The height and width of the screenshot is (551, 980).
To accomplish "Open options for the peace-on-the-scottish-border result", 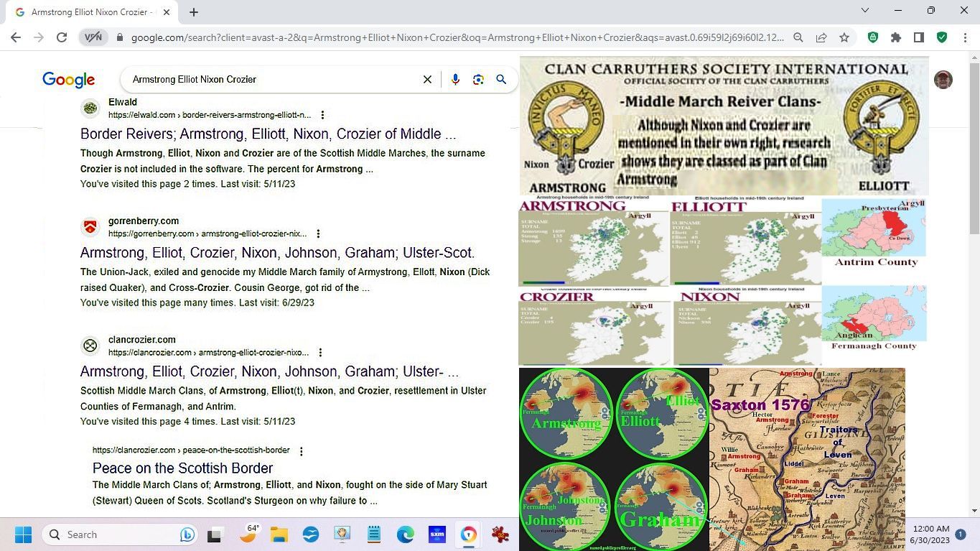I will point(302,451).
